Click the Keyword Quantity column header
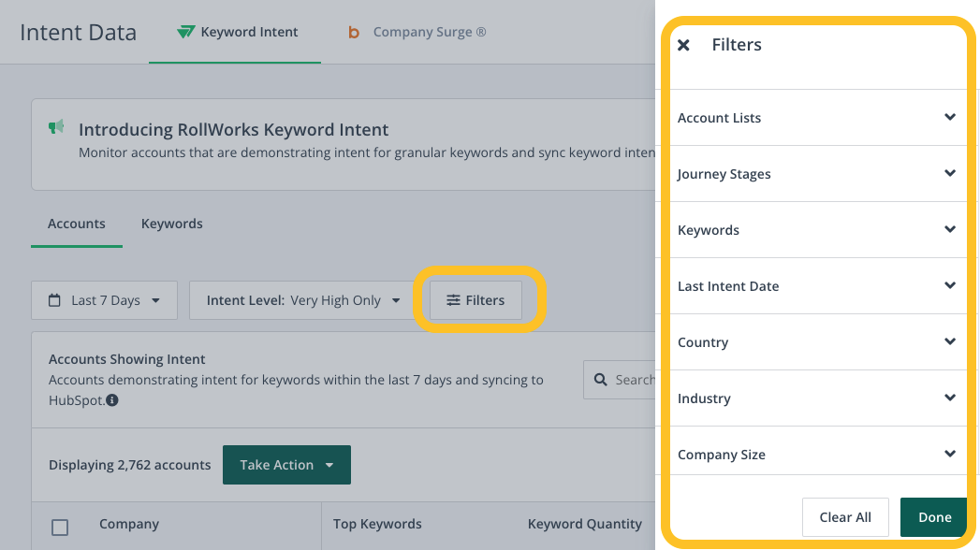 [x=584, y=524]
